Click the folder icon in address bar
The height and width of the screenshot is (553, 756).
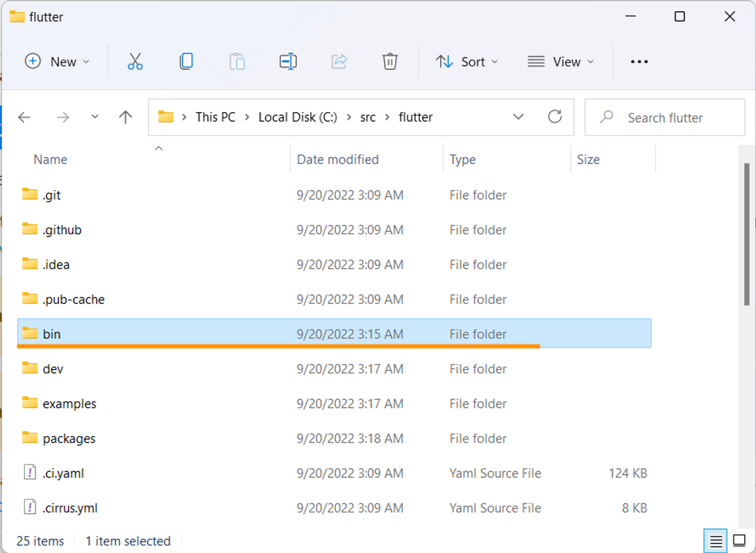pos(166,117)
